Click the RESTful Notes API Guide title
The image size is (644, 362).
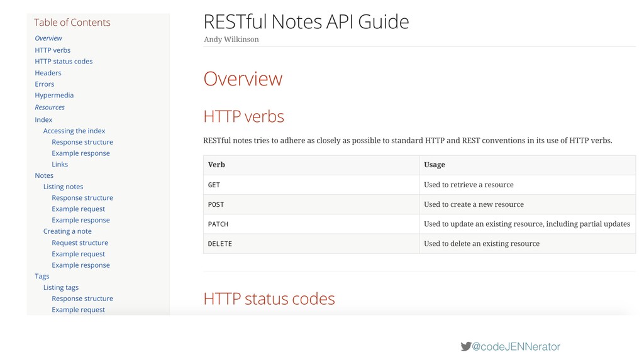(306, 21)
